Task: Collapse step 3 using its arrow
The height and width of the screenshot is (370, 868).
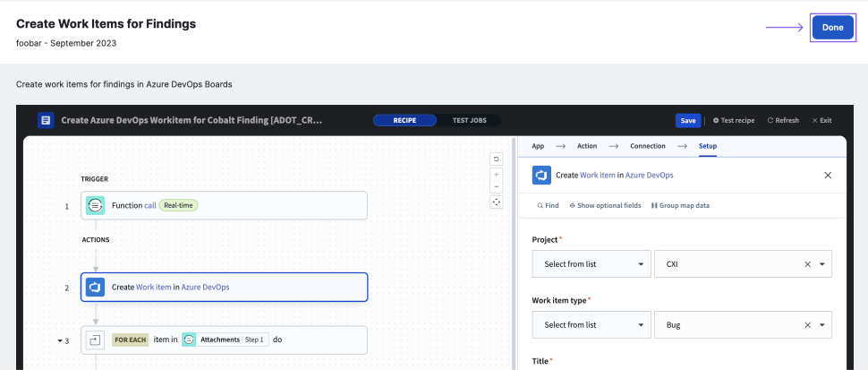Action: coord(60,340)
